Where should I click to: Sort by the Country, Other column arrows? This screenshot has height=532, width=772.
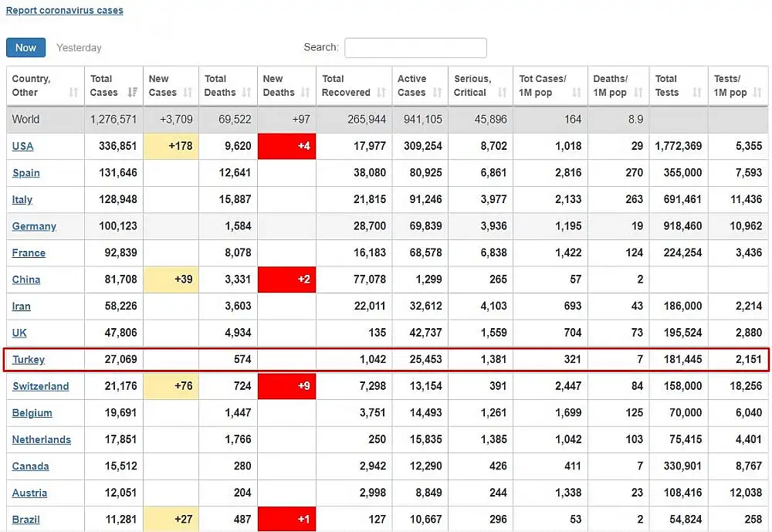(x=73, y=92)
